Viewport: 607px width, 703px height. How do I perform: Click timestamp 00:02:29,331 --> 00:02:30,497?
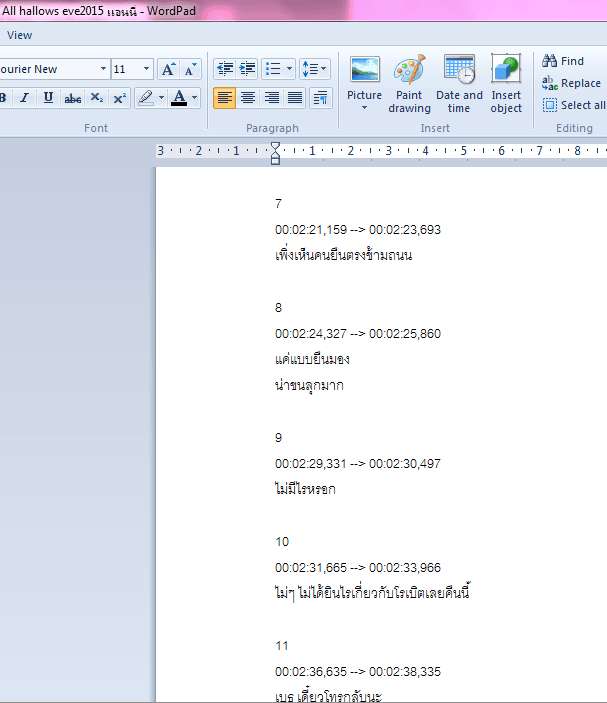(358, 464)
